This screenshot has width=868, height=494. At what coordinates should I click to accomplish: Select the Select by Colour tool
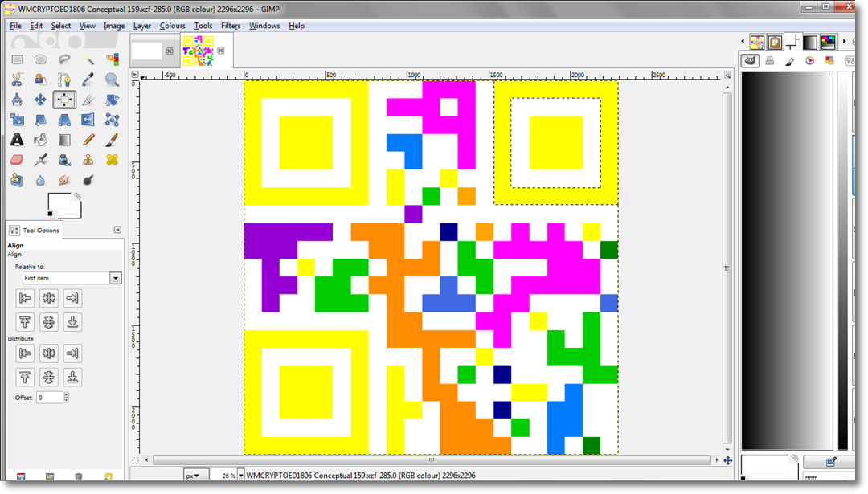click(x=112, y=59)
